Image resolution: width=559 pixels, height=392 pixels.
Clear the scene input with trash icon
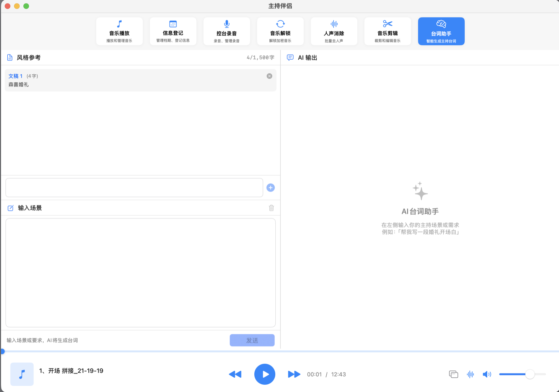click(x=271, y=208)
